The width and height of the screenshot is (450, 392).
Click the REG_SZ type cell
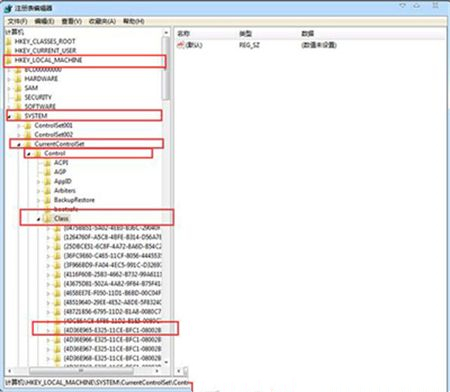(249, 45)
